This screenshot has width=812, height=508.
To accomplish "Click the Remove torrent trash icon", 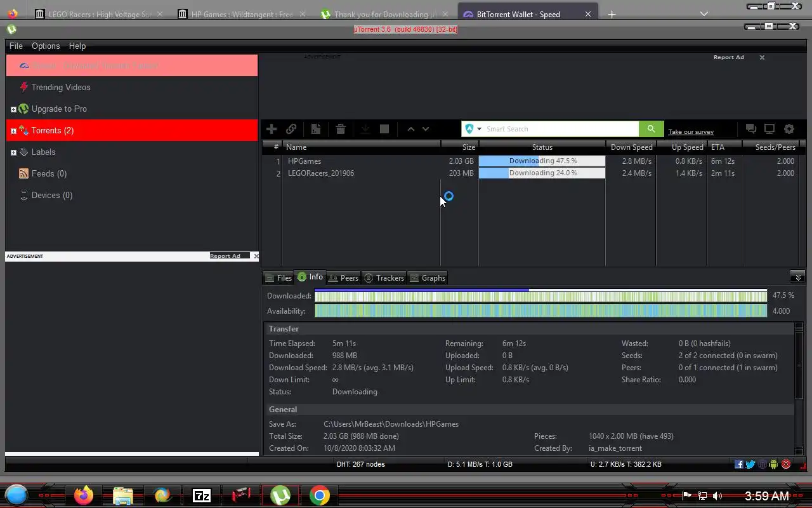I will click(x=341, y=129).
